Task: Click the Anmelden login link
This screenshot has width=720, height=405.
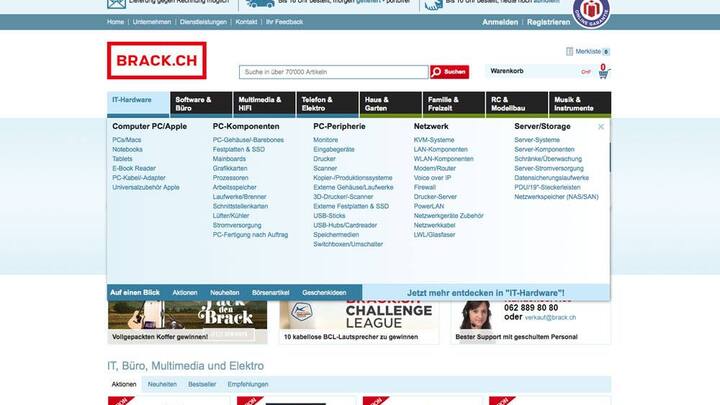Action: point(500,21)
